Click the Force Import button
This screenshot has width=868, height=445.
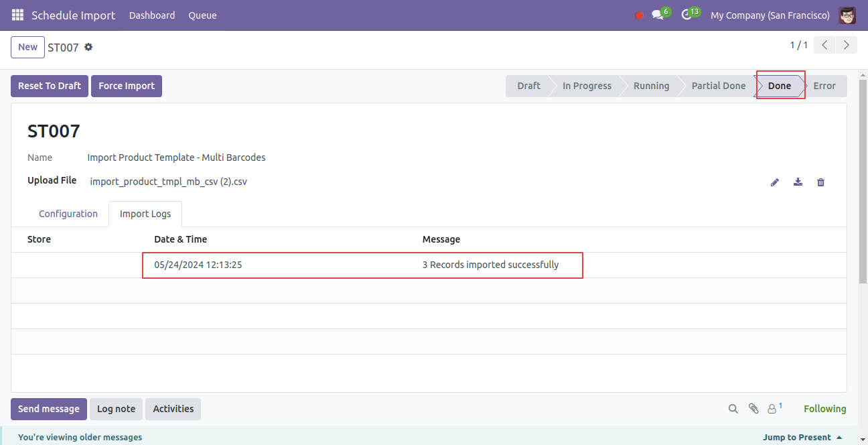click(x=127, y=86)
